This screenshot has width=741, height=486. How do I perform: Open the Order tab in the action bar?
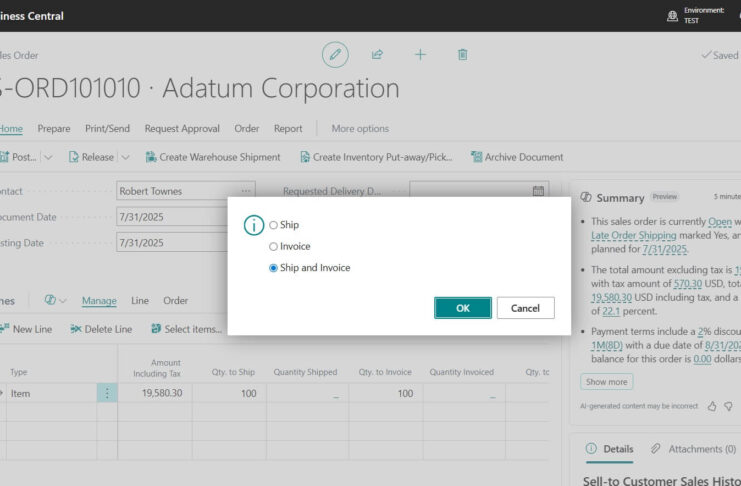(247, 129)
